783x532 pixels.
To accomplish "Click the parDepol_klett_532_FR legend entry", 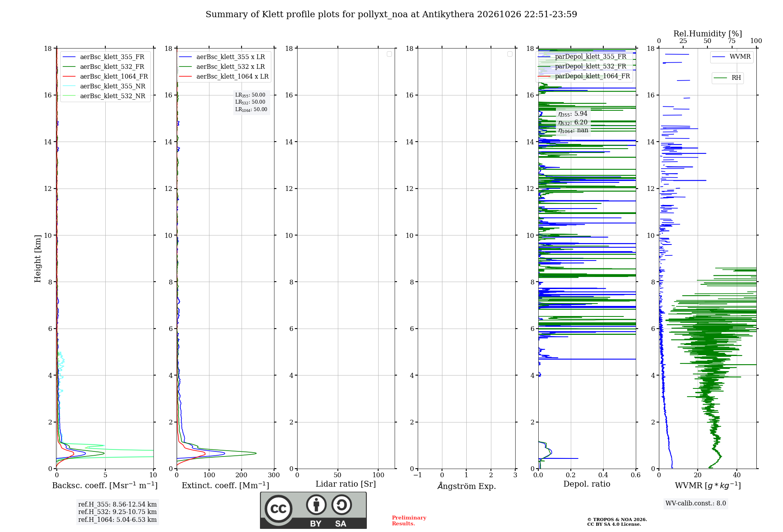I will point(583,66).
